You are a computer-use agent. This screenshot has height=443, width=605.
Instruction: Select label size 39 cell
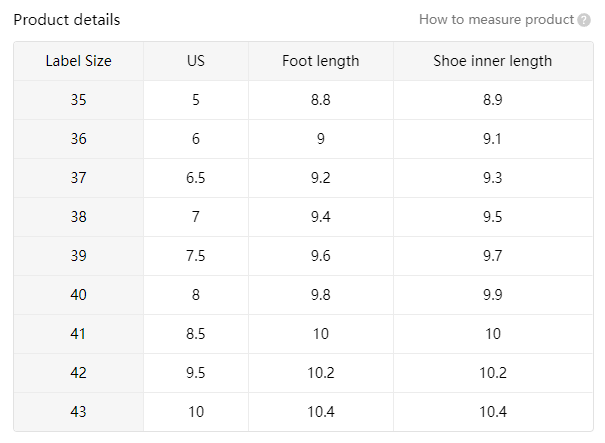[x=79, y=256]
